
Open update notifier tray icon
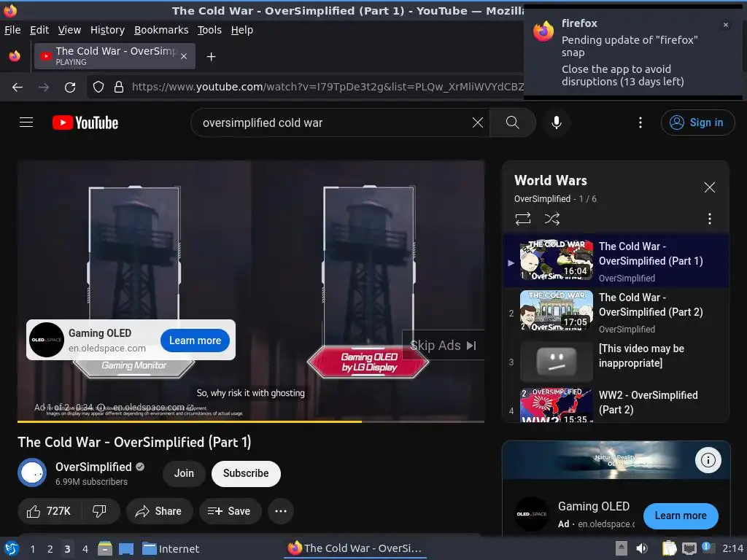click(708, 548)
